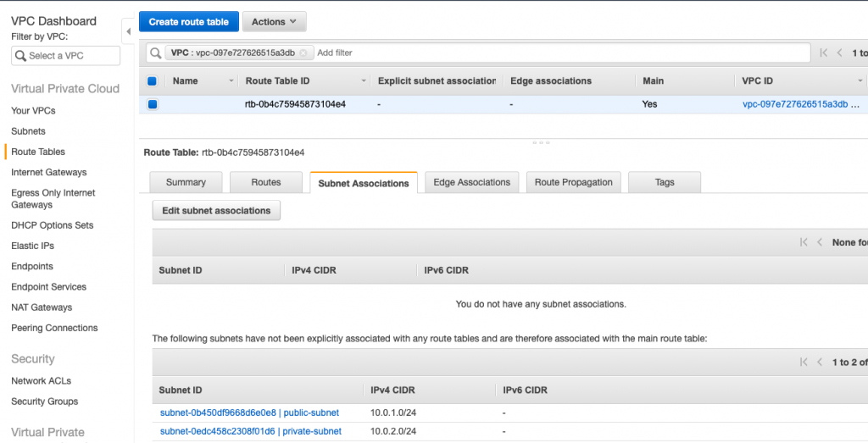Open the Route Propagation tab
Image resolution: width=868 pixels, height=443 pixels.
click(574, 182)
